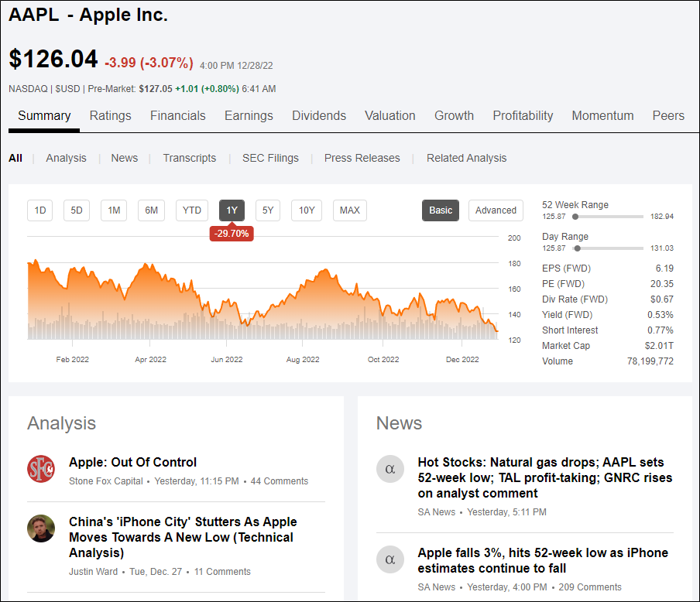Open the Dividends tab

319,115
